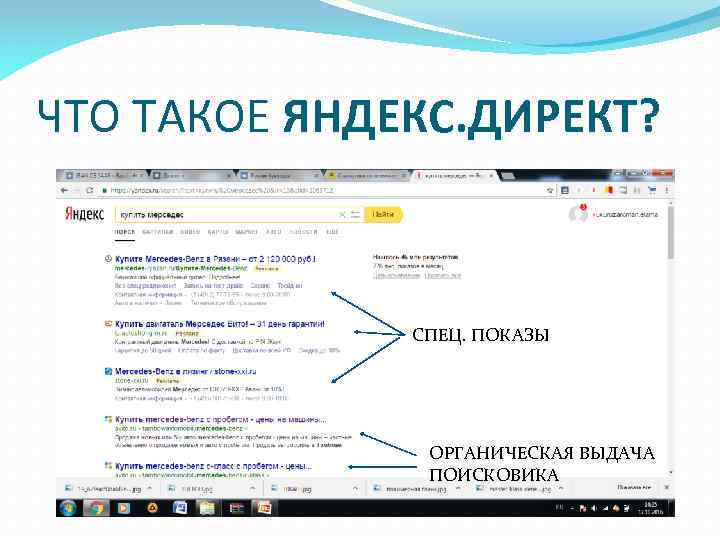Click the Chrome taskbar icon

pyautogui.click(x=96, y=507)
